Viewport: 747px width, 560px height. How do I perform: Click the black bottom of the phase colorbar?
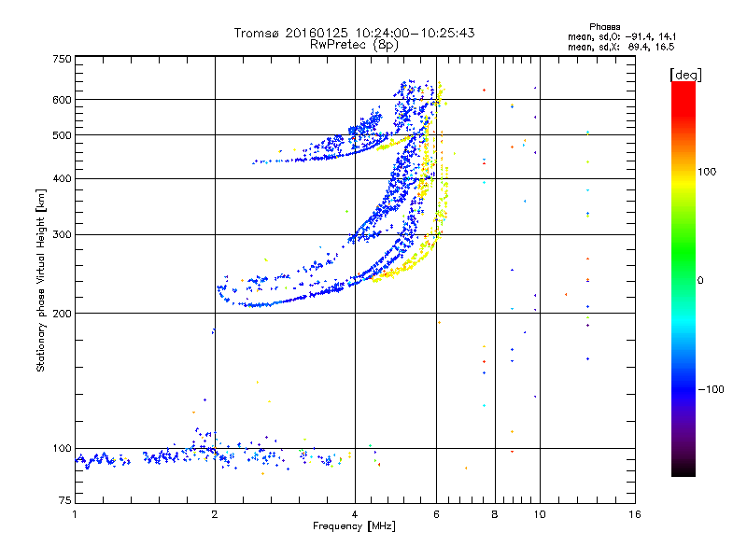(684, 470)
